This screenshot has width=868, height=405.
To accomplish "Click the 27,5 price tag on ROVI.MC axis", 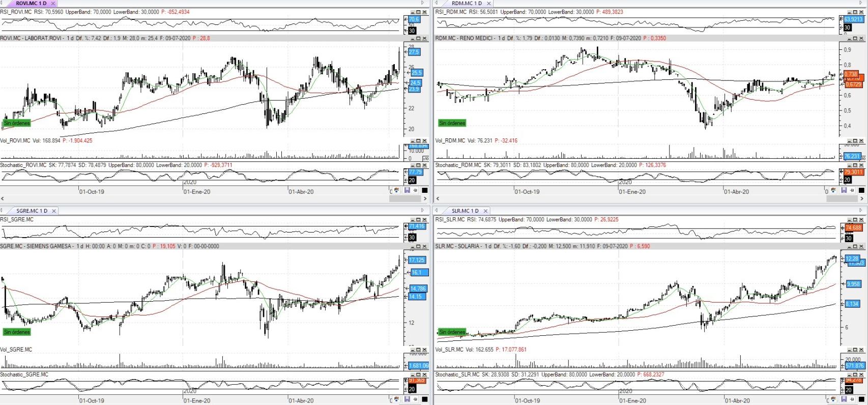I will click(414, 52).
